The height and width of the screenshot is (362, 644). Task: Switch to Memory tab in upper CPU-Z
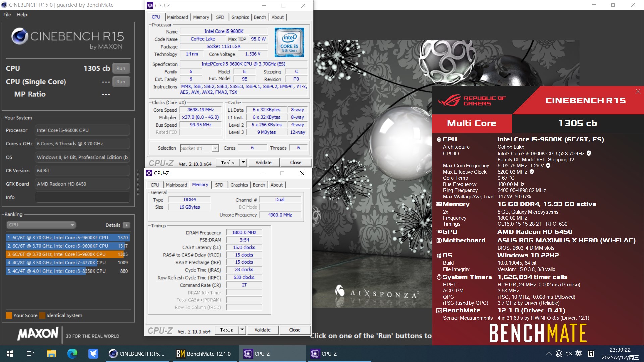coord(201,17)
